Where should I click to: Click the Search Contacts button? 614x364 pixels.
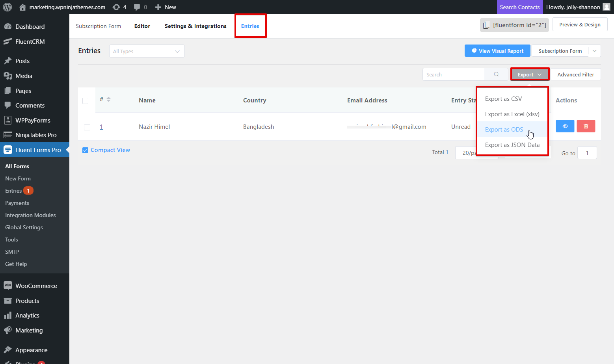pos(519,7)
